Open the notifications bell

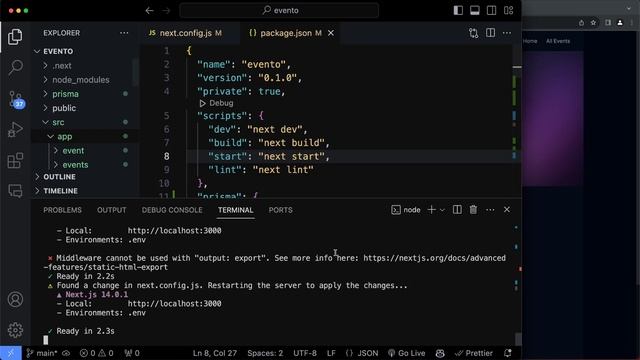pyautogui.click(x=508, y=353)
